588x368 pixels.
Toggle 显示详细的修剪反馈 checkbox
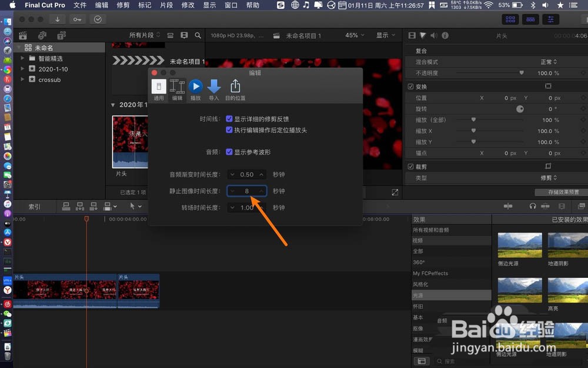click(229, 119)
